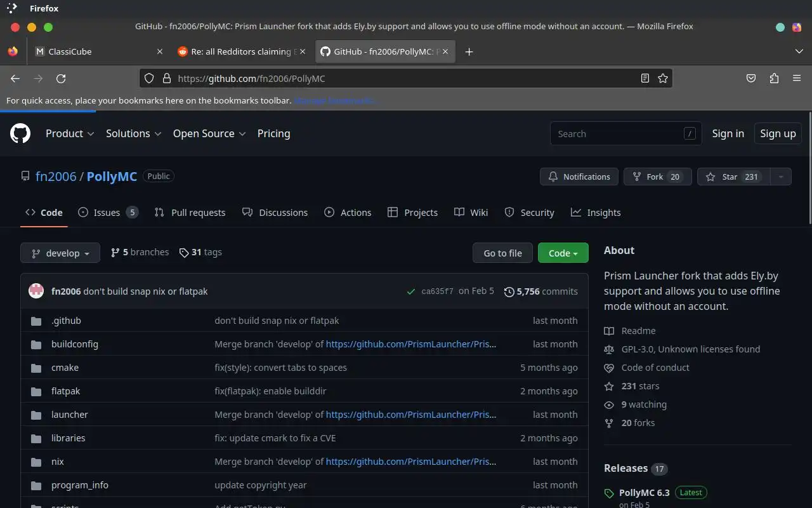
Task: Click the shield tracking protection icon
Action: pos(149,78)
